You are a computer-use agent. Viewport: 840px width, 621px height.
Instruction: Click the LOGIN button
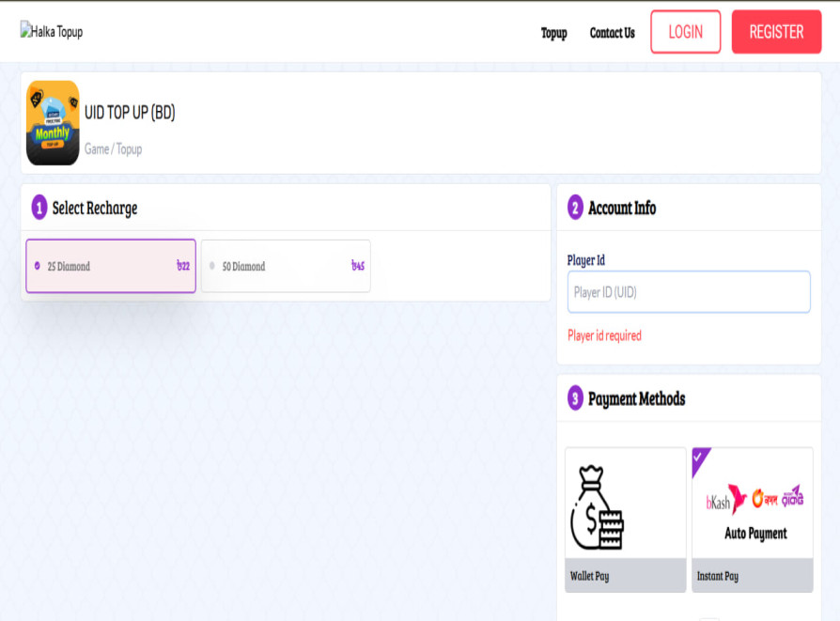point(685,32)
